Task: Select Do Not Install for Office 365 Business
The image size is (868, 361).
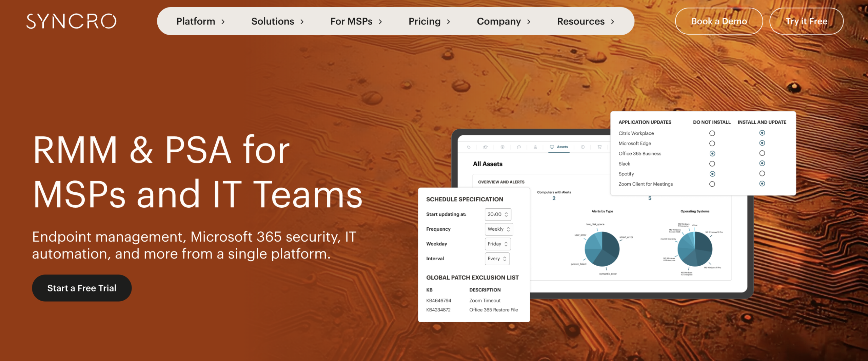Action: [712, 154]
